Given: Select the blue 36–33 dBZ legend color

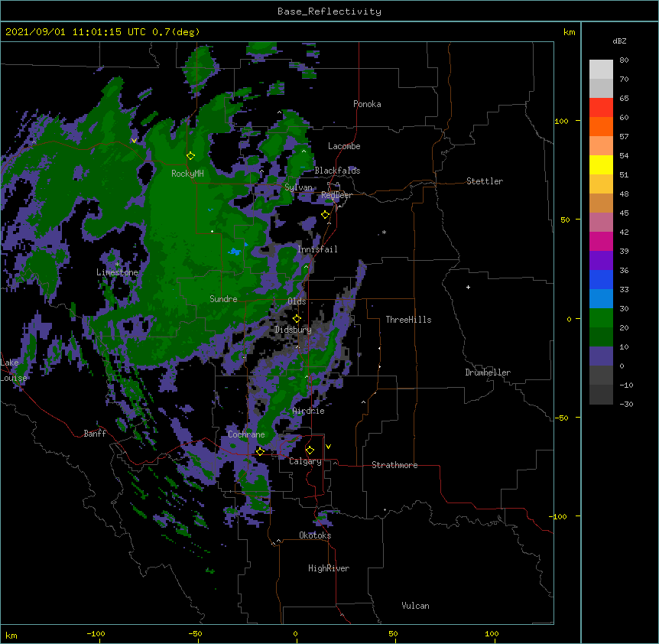Looking at the screenshot, I should (601, 279).
